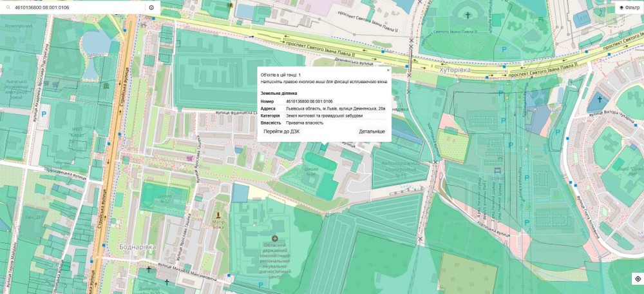This screenshot has width=644, height=294.
Task: Open the Фільтр layers filter
Action: tap(629, 8)
